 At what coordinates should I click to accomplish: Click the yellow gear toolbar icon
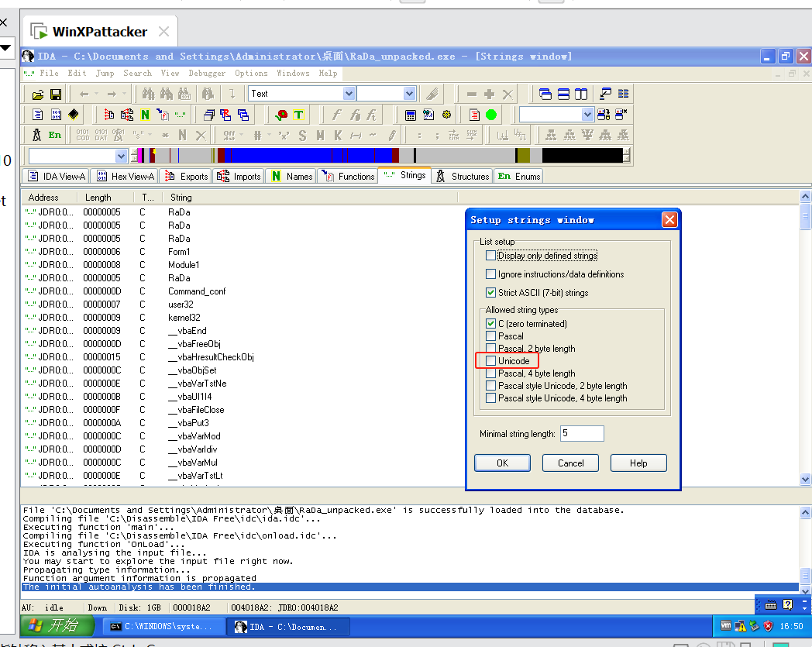[447, 115]
